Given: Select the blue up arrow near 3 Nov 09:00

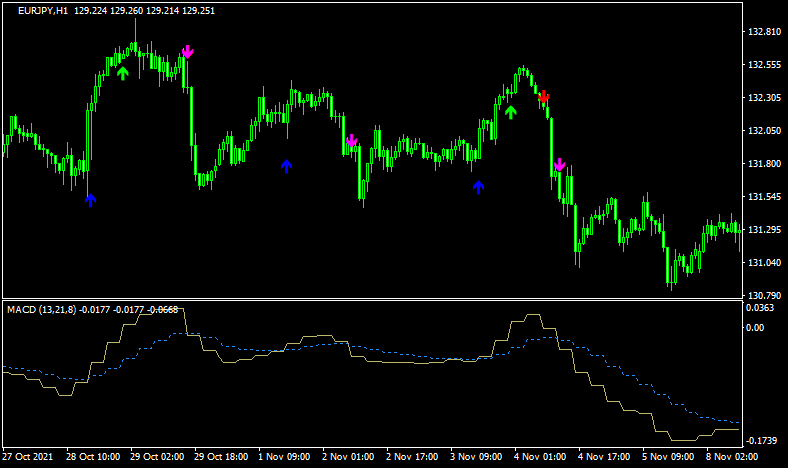Looking at the screenshot, I should click(x=478, y=187).
